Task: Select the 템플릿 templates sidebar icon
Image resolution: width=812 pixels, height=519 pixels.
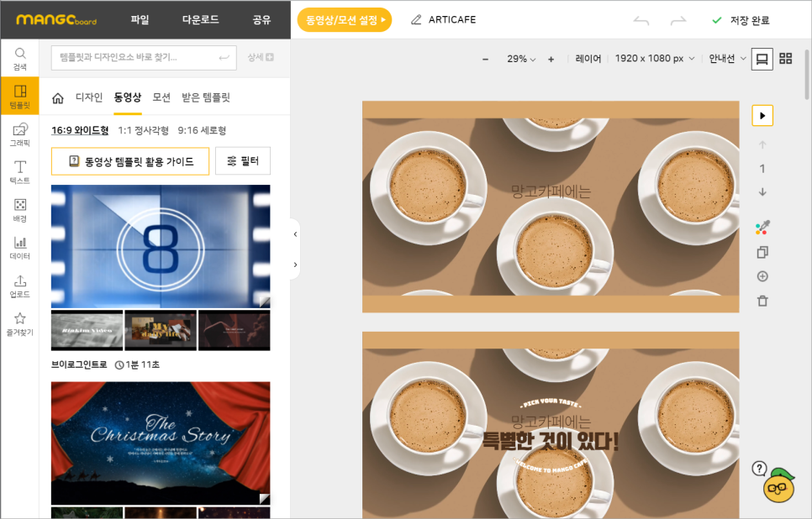Action: click(x=19, y=97)
